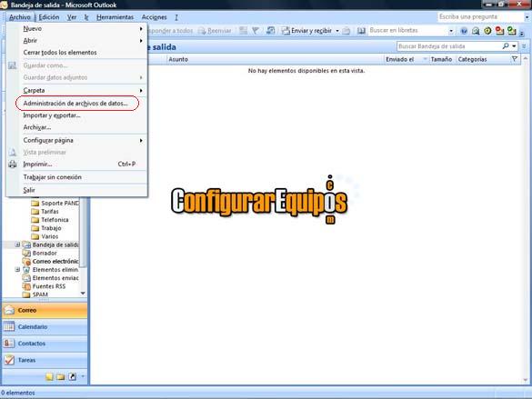
Task: Select the Soporte PANDA folder
Action: click(55, 203)
